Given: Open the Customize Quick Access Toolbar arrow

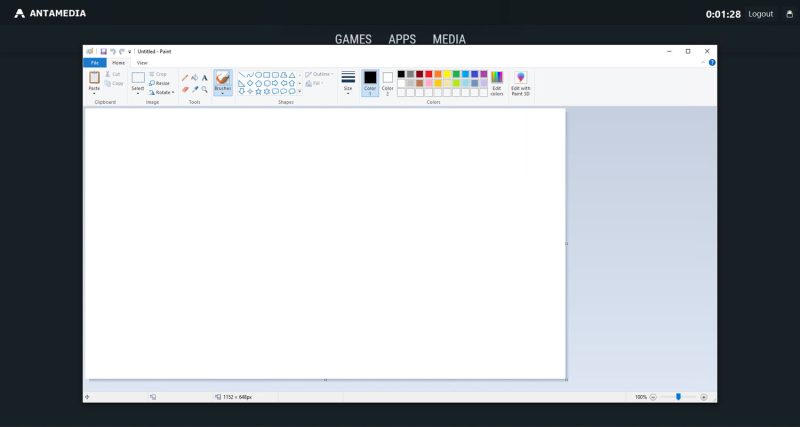Looking at the screenshot, I should coord(129,52).
